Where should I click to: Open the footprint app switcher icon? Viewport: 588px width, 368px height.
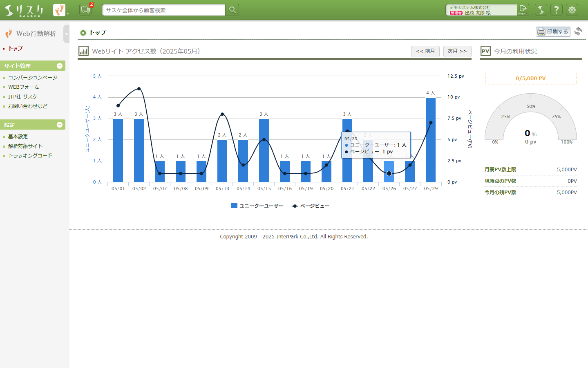click(x=59, y=10)
